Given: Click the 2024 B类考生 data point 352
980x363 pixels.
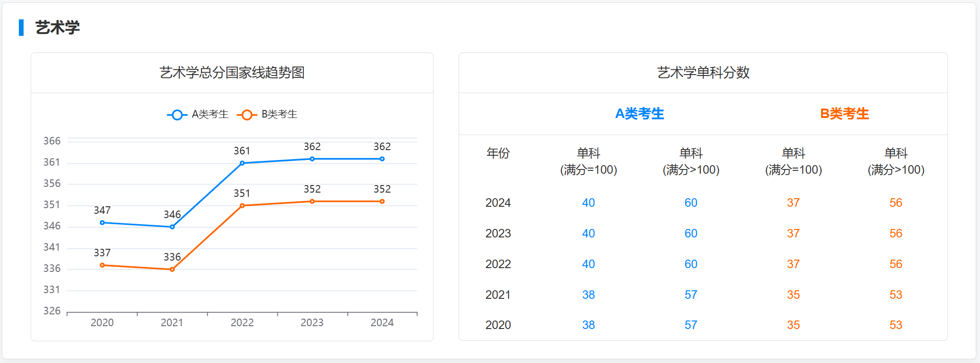Looking at the screenshot, I should pos(382,202).
